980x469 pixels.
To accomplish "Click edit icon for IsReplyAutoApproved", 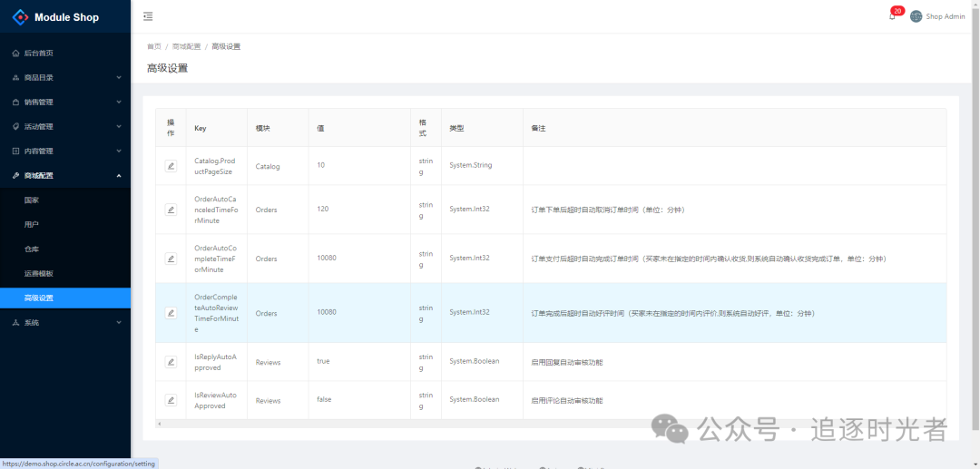I will point(171,362).
